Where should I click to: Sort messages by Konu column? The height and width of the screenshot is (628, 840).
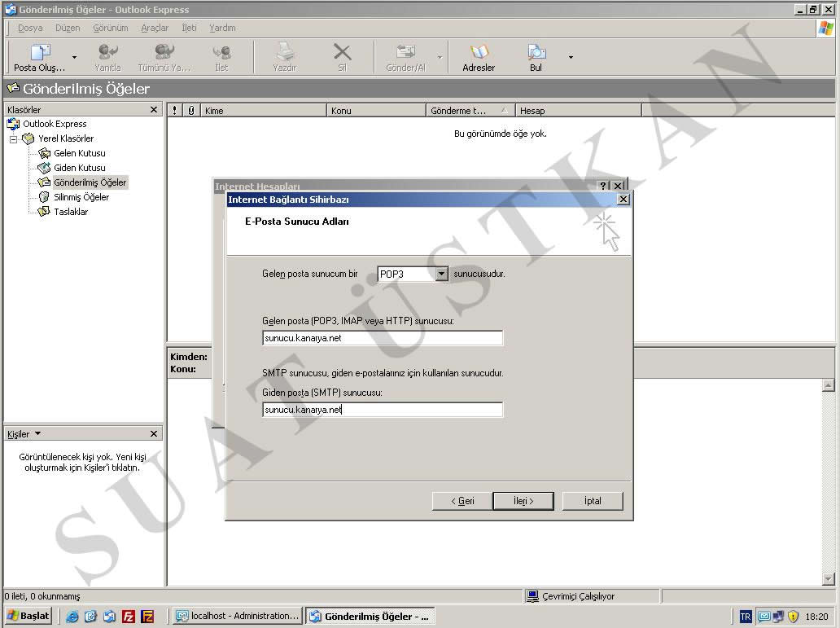376,111
